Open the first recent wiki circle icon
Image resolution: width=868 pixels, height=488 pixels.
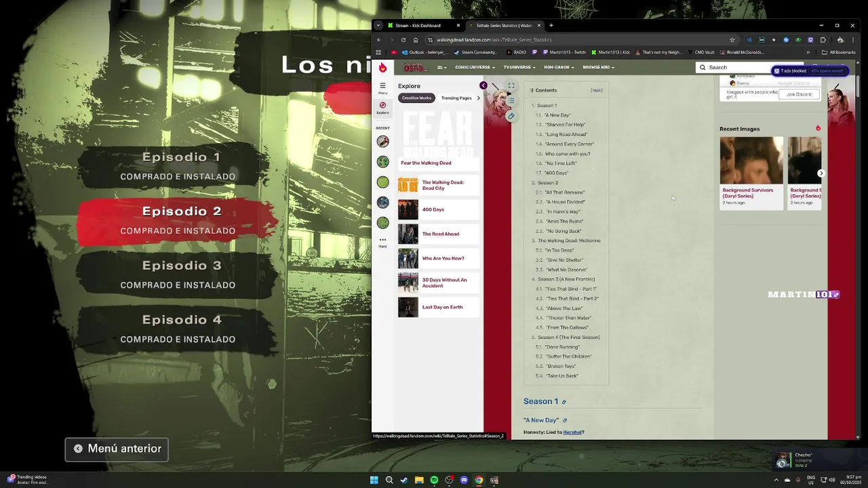[383, 141]
